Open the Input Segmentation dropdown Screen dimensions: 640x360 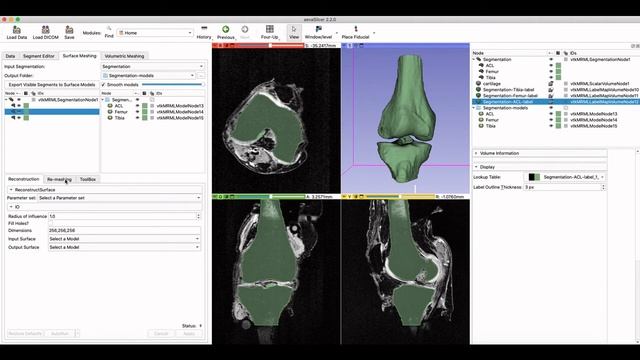[152, 66]
